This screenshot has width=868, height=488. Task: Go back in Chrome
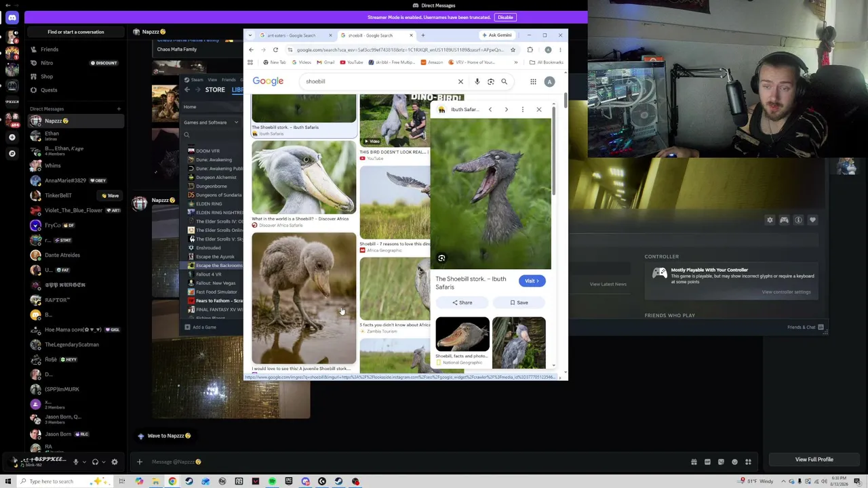(251, 49)
